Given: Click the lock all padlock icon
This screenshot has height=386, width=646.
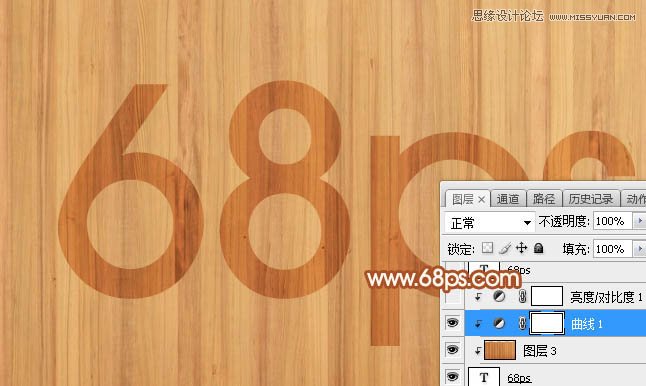Looking at the screenshot, I should (538, 248).
